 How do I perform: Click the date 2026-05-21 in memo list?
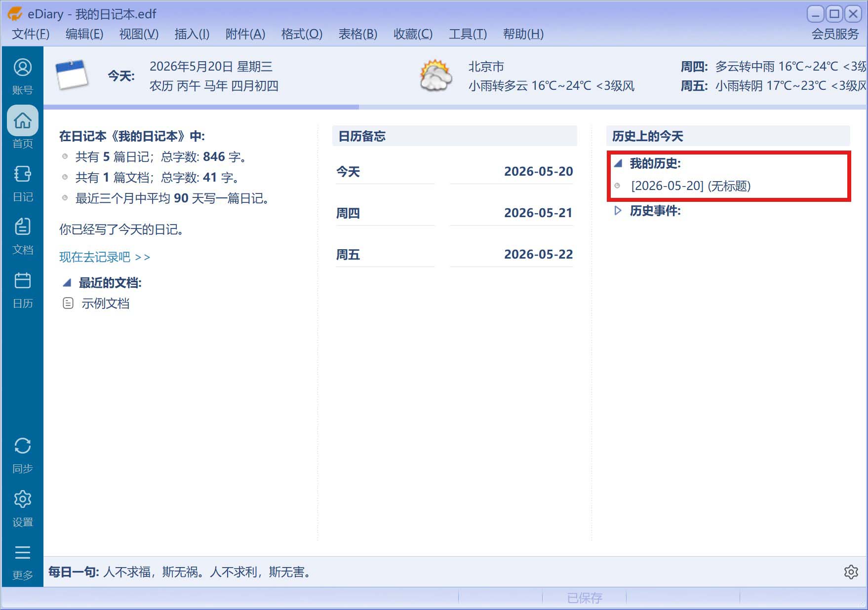coord(539,213)
